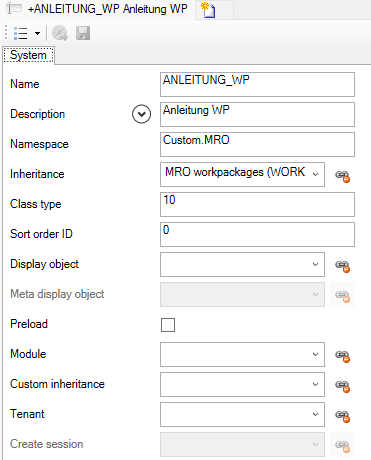The height and width of the screenshot is (460, 371).
Task: Click the save floppy disk icon
Action: (83, 33)
